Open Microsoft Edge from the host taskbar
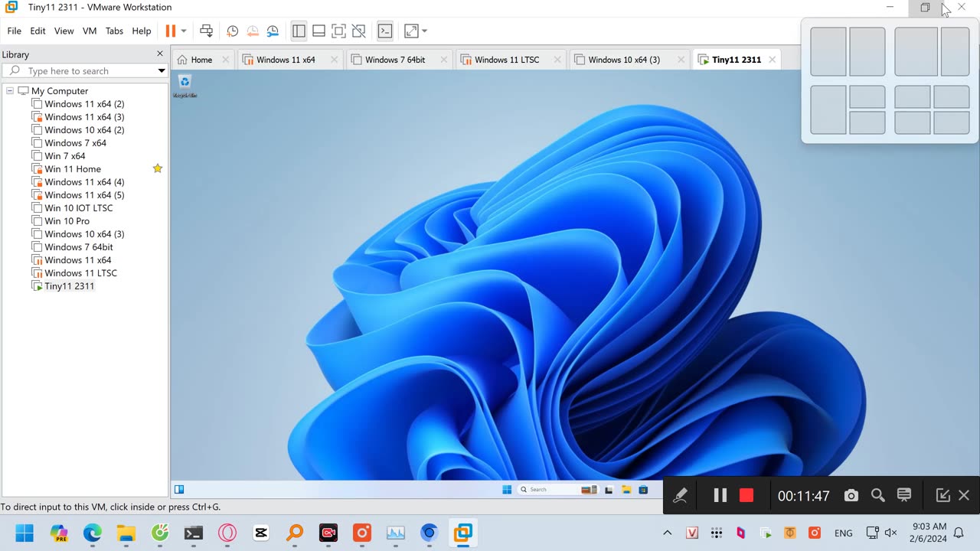Viewport: 980px width, 551px height. pyautogui.click(x=93, y=533)
